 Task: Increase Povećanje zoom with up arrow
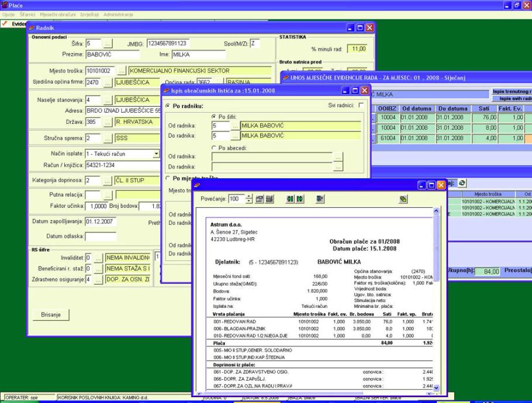click(x=249, y=197)
